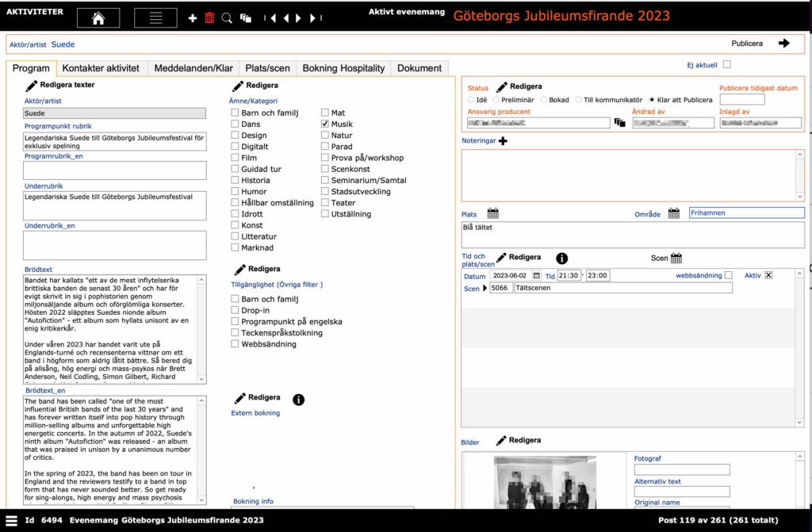Expand the Scen row disclosure triangle
The height and width of the screenshot is (532, 812).
(485, 288)
